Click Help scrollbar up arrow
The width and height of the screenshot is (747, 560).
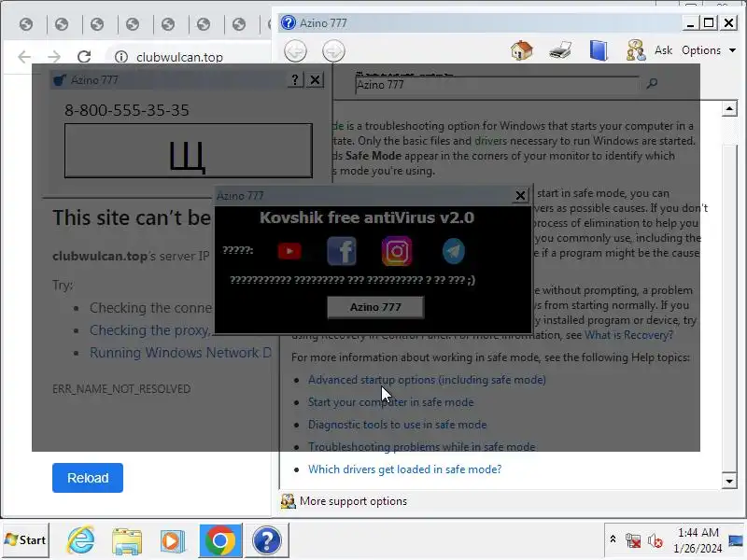point(729,108)
